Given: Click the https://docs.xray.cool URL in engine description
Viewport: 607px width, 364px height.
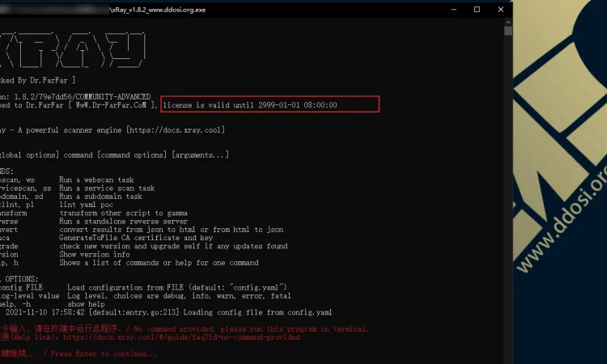Looking at the screenshot, I should point(175,130).
